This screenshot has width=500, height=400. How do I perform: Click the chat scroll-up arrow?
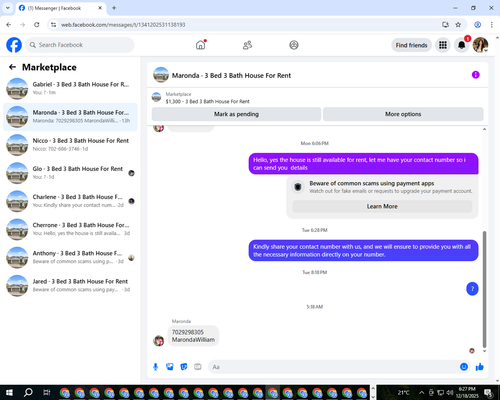[484, 129]
